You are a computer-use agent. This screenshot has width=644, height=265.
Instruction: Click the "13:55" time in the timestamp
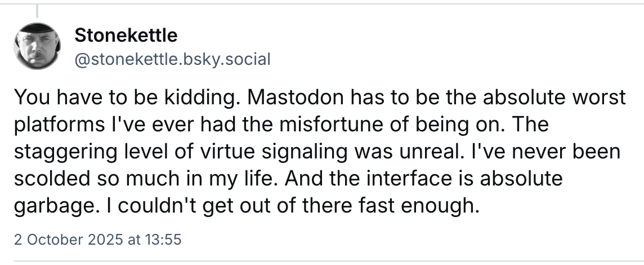click(x=163, y=240)
